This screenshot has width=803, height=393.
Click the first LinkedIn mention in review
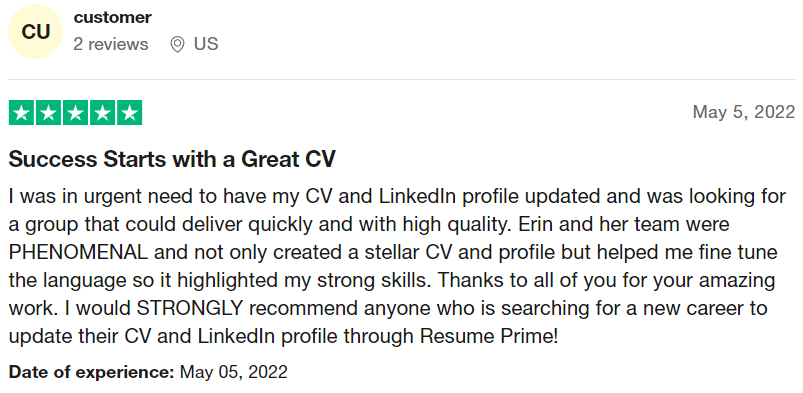point(418,196)
